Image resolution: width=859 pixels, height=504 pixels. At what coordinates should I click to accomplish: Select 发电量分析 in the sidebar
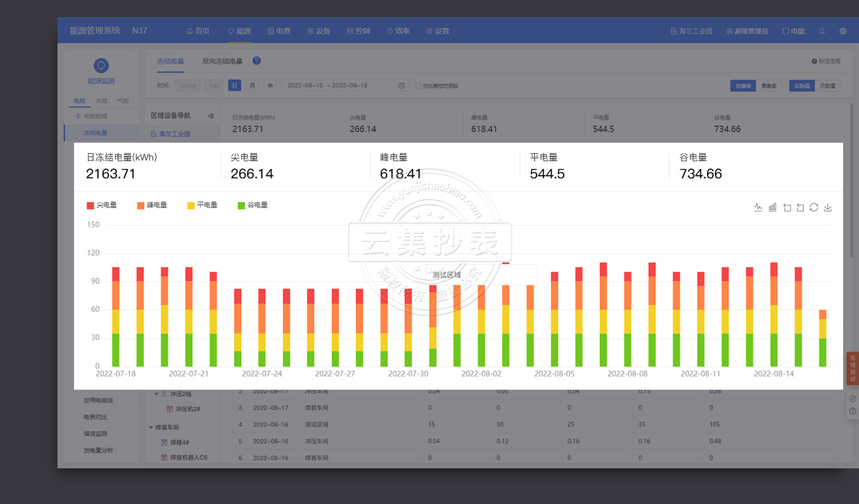98,450
